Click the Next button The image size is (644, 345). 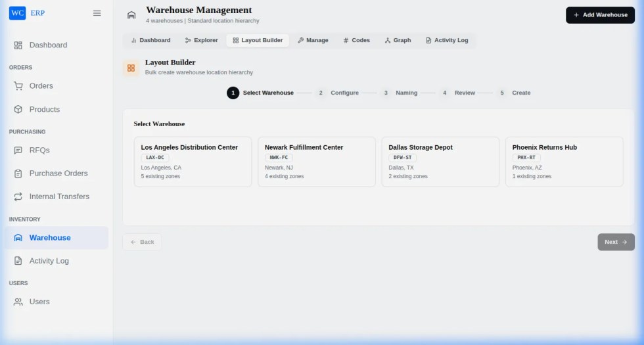click(x=616, y=242)
